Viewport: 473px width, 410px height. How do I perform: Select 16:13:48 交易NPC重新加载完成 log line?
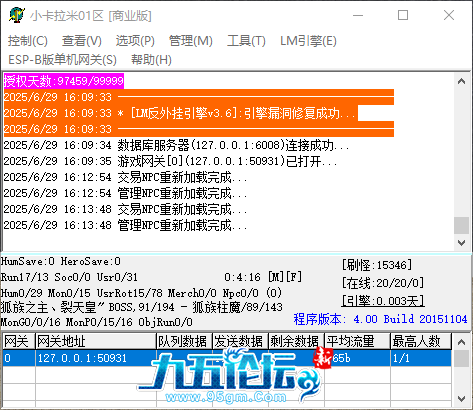(x=126, y=209)
